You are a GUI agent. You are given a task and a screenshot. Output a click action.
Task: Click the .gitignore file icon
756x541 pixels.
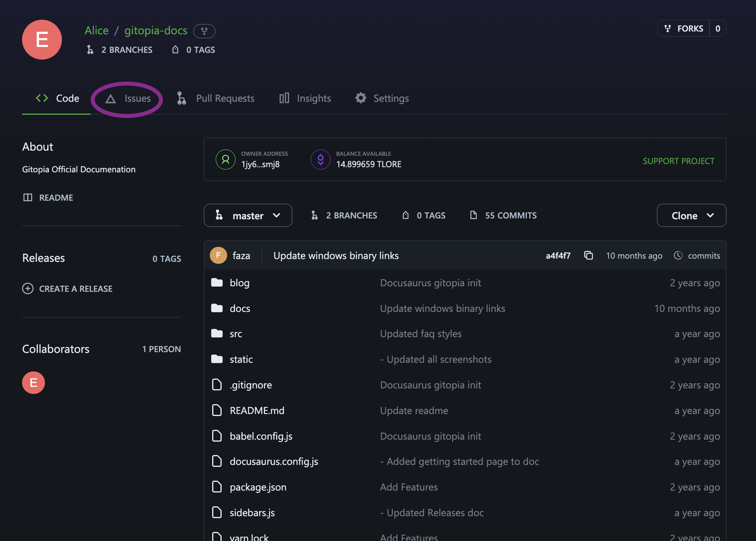coord(217,384)
